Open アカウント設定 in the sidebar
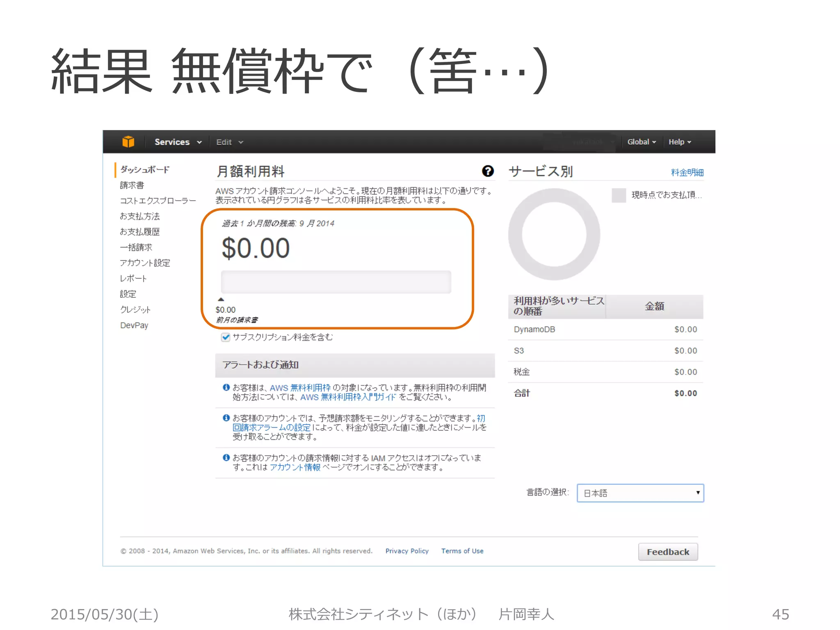Image resolution: width=840 pixels, height=630 pixels. pyautogui.click(x=145, y=263)
